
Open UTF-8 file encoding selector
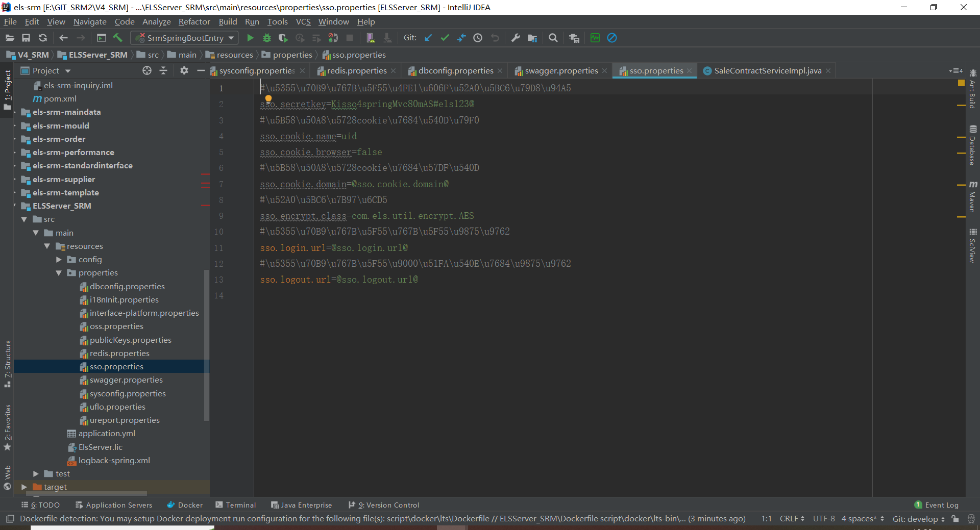tap(824, 519)
